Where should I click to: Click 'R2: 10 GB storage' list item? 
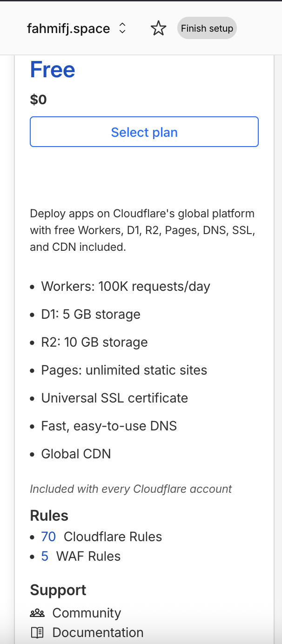(94, 342)
